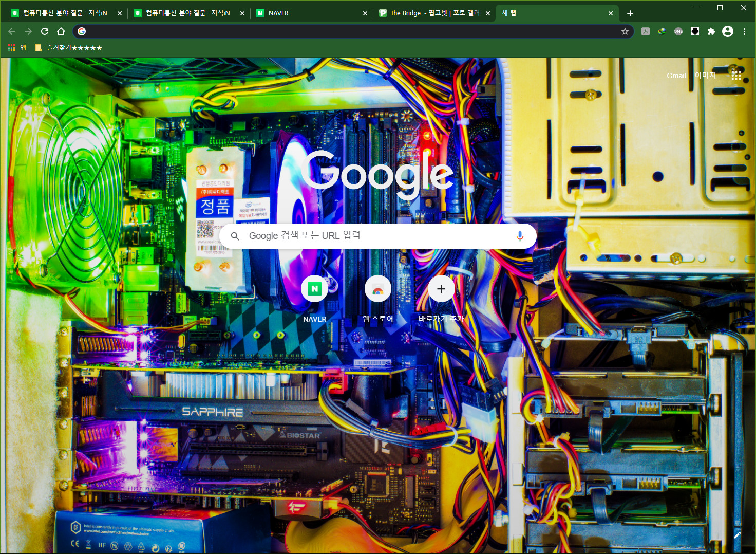
Task: Close the Bridge 팝코넷 tab
Action: [x=488, y=13]
